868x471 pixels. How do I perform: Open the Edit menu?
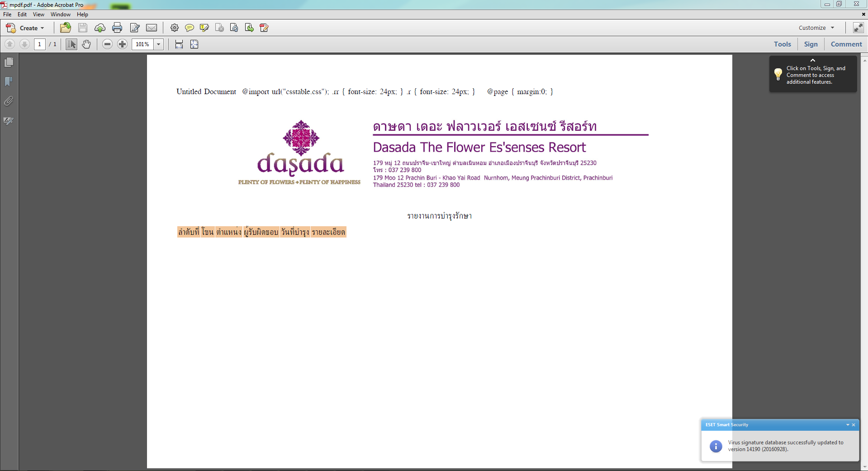tap(22, 14)
